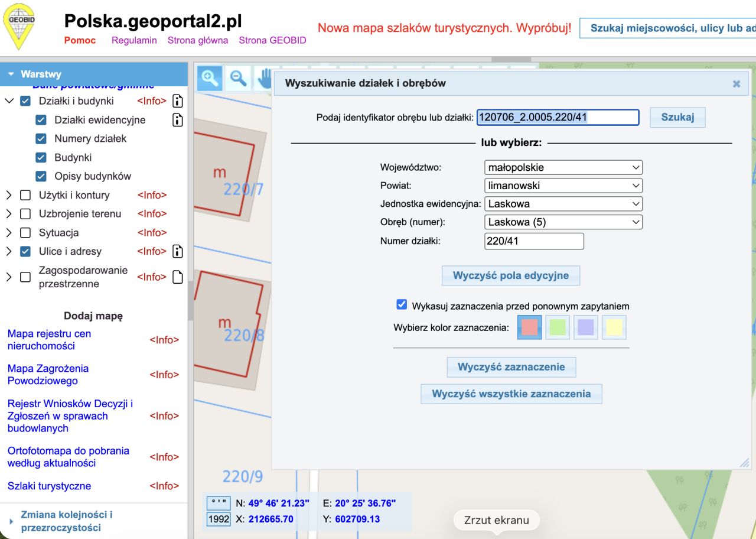Open Ortofotomapa do pobrania według aktualności
The width and height of the screenshot is (756, 539).
(69, 457)
